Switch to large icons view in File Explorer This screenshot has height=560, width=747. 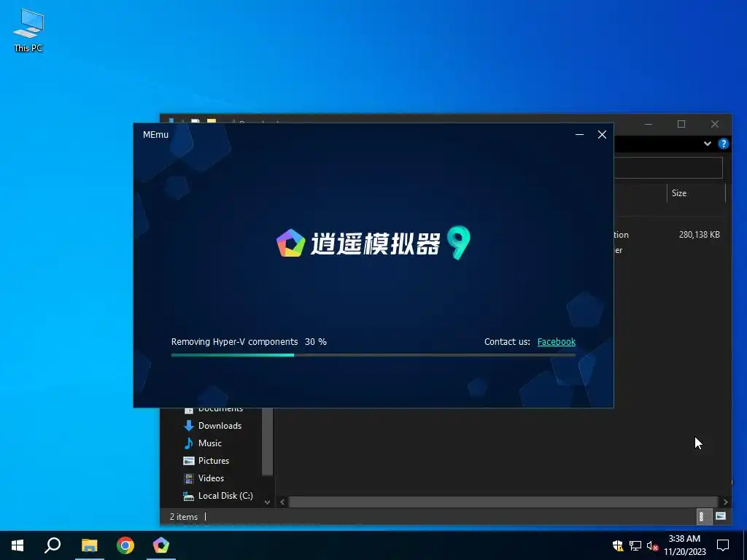[x=720, y=517]
